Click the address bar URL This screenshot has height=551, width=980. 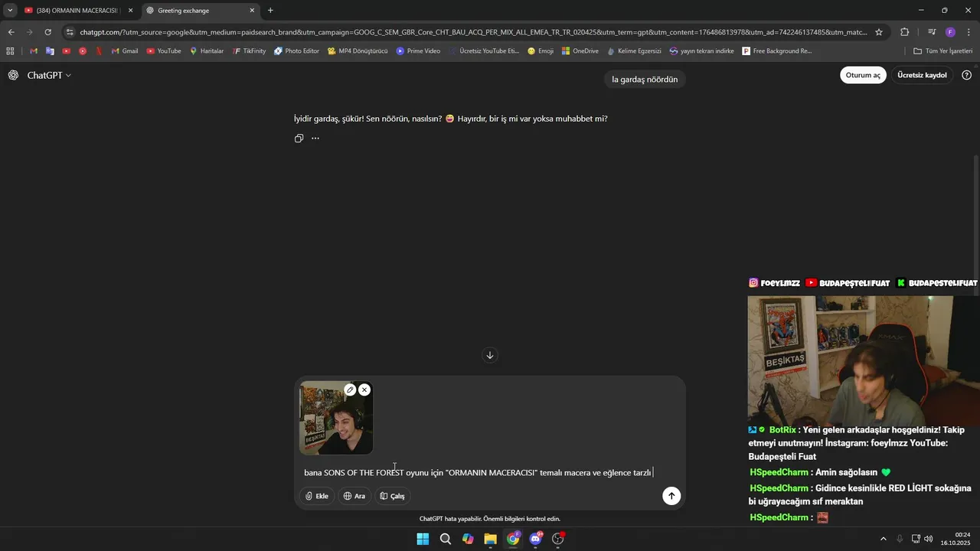pos(473,32)
